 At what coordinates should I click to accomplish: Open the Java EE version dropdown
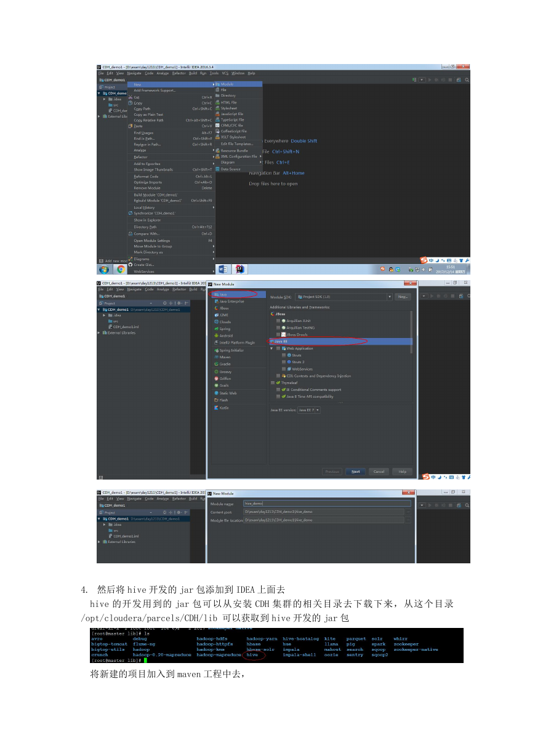[x=309, y=410]
